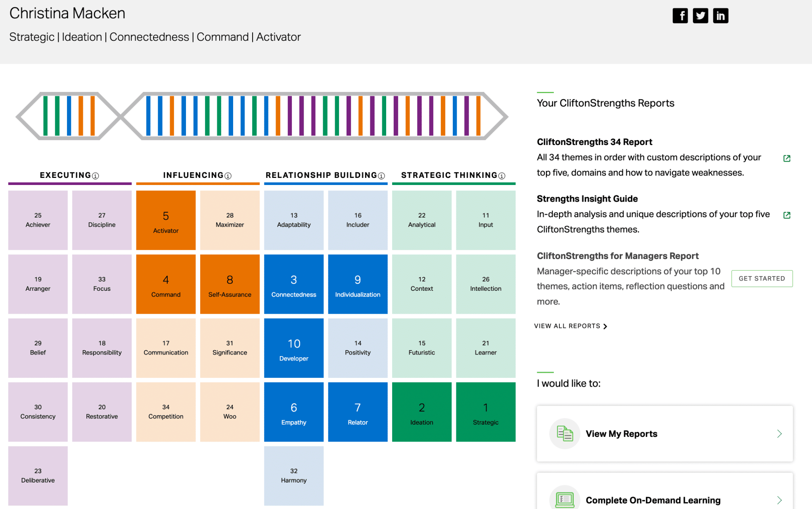Click the View My Reports document icon

[x=565, y=433]
